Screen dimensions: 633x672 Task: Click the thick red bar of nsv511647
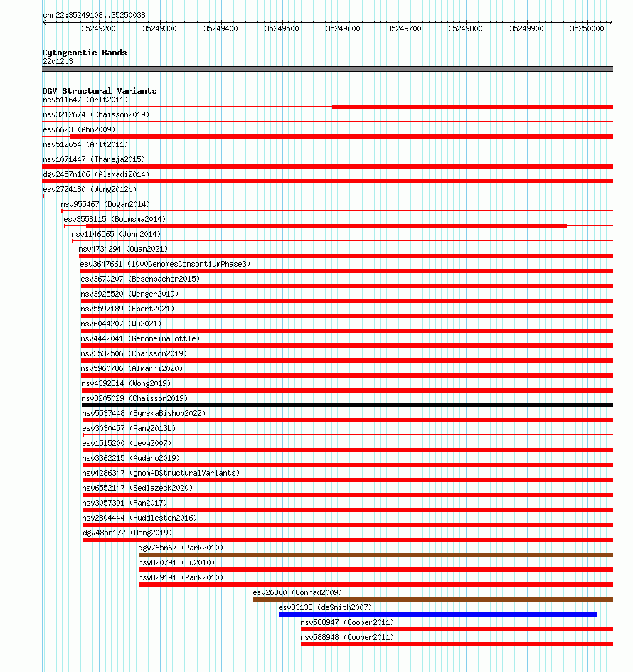472,107
